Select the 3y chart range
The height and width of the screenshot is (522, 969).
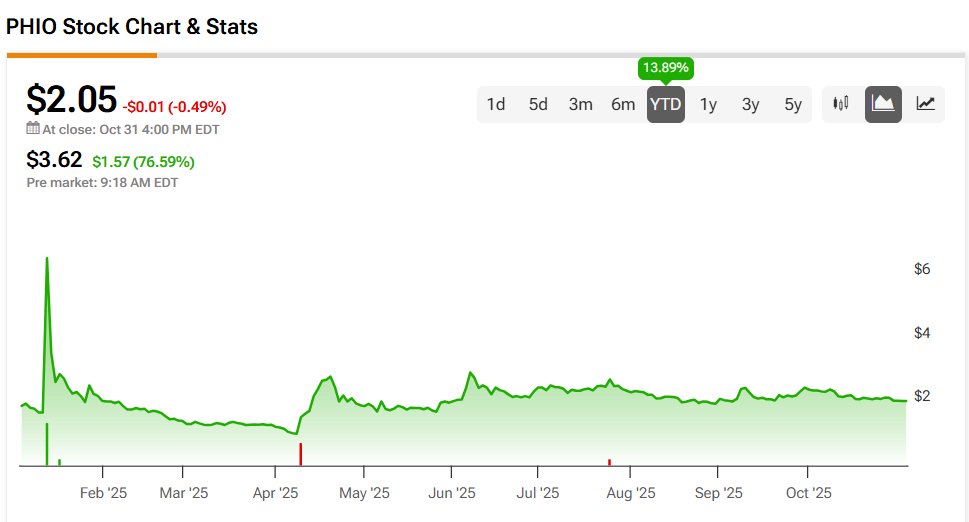click(x=750, y=104)
